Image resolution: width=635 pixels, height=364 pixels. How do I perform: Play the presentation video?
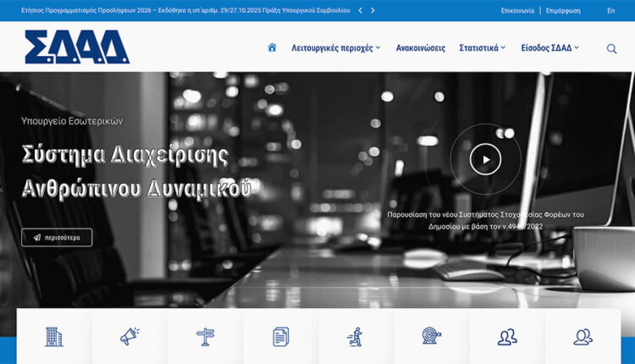[x=485, y=158]
